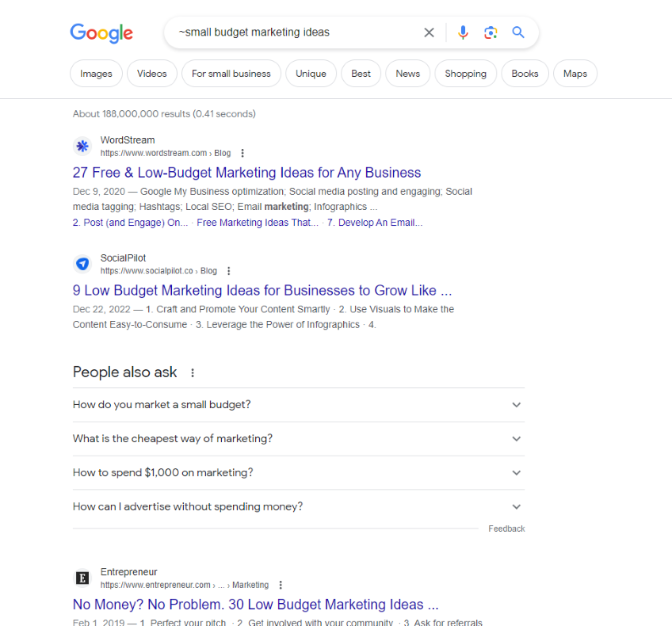Expand 'How to spend $1,000 on marketing?'
Screen dimensions: 672x626
pyautogui.click(x=299, y=472)
